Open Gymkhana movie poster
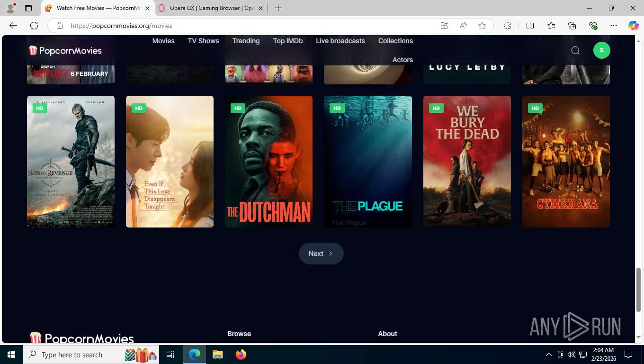 click(x=566, y=162)
